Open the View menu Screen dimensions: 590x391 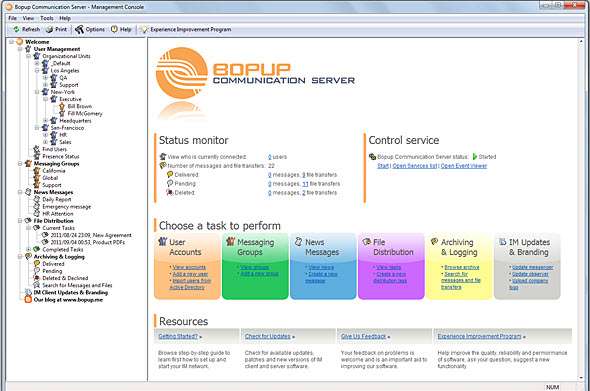(x=28, y=18)
